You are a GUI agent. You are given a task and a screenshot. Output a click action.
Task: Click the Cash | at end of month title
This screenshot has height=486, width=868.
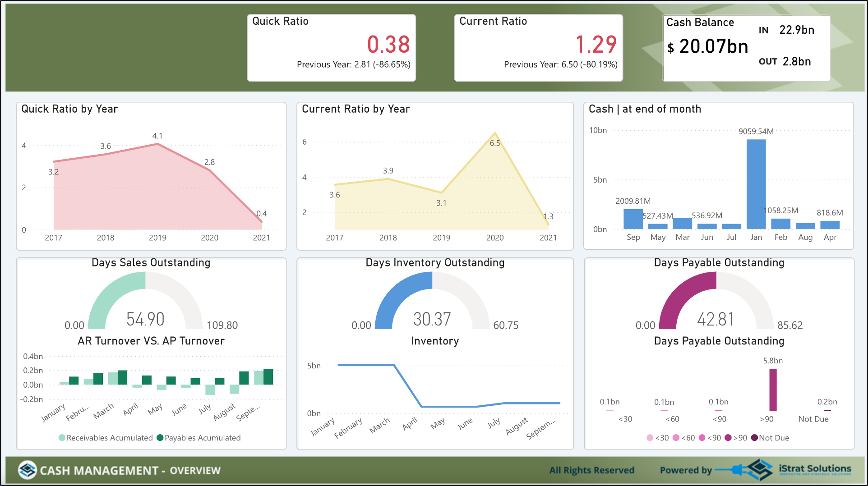[x=645, y=109]
